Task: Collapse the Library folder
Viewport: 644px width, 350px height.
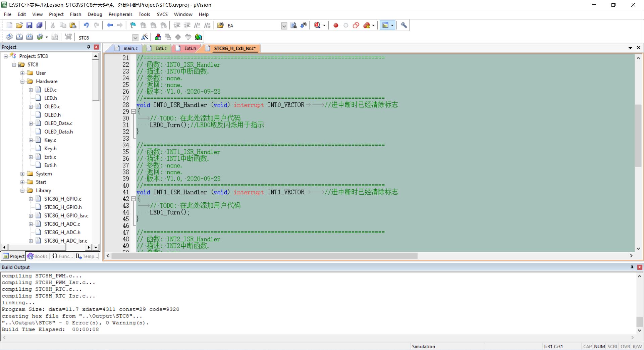Action: coord(22,190)
